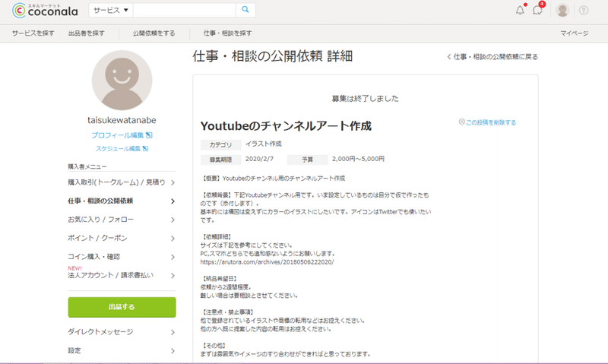
Task: Focus the header search input field
Action: tap(184, 10)
